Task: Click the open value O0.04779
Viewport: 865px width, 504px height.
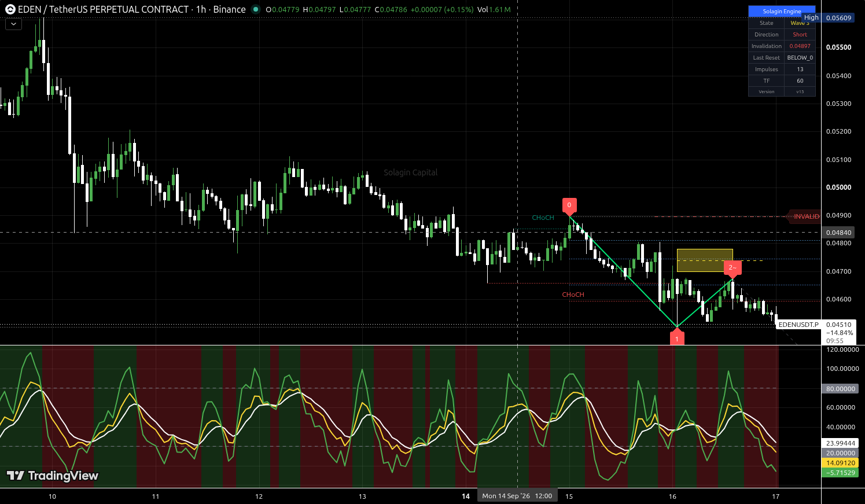Action: tap(283, 9)
